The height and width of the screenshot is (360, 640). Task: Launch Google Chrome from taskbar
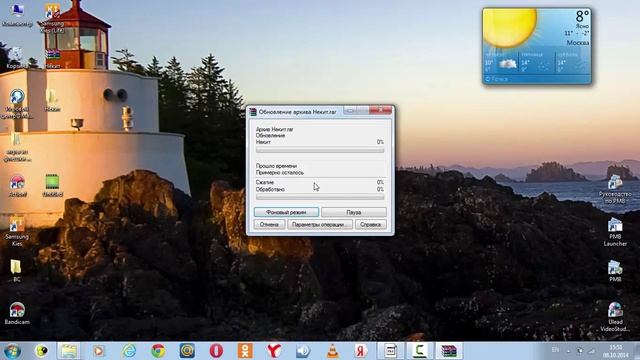tap(158, 351)
